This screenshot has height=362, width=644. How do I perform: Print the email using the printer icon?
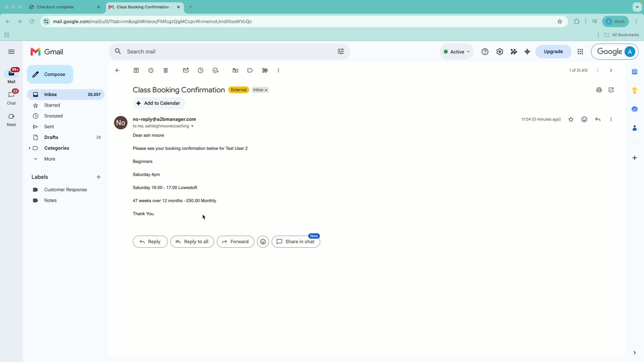click(599, 90)
